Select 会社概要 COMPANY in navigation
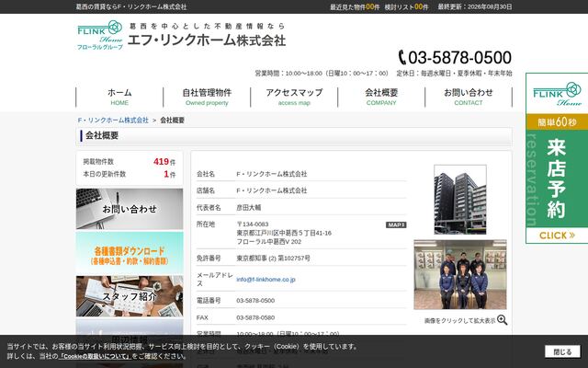 pyautogui.click(x=381, y=97)
